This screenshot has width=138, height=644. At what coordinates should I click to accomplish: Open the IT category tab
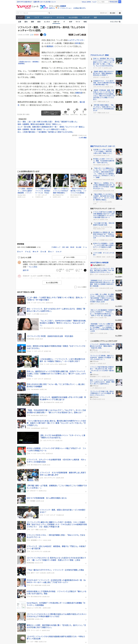click(64, 22)
